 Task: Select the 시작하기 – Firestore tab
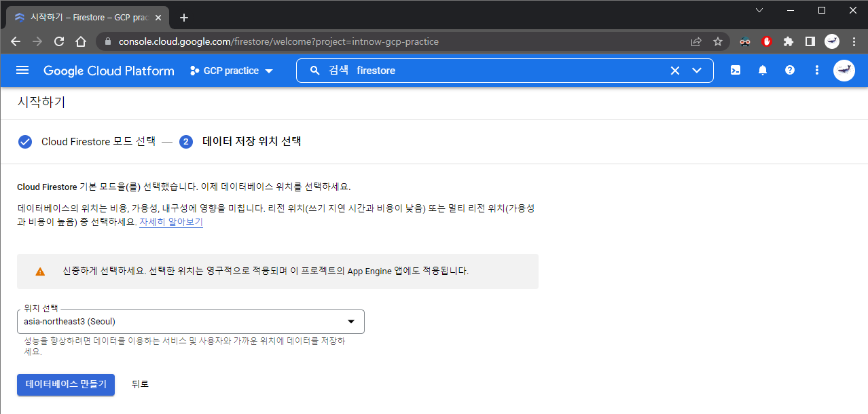click(x=88, y=17)
